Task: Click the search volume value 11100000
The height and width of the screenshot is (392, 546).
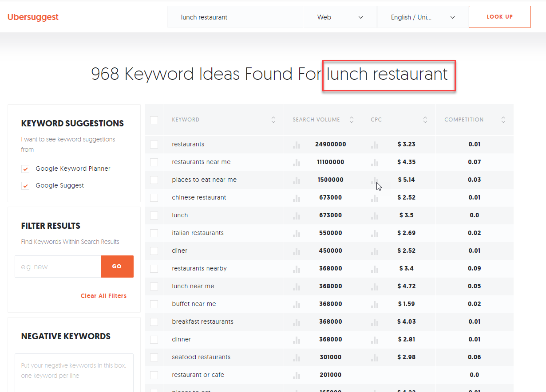Action: click(331, 162)
